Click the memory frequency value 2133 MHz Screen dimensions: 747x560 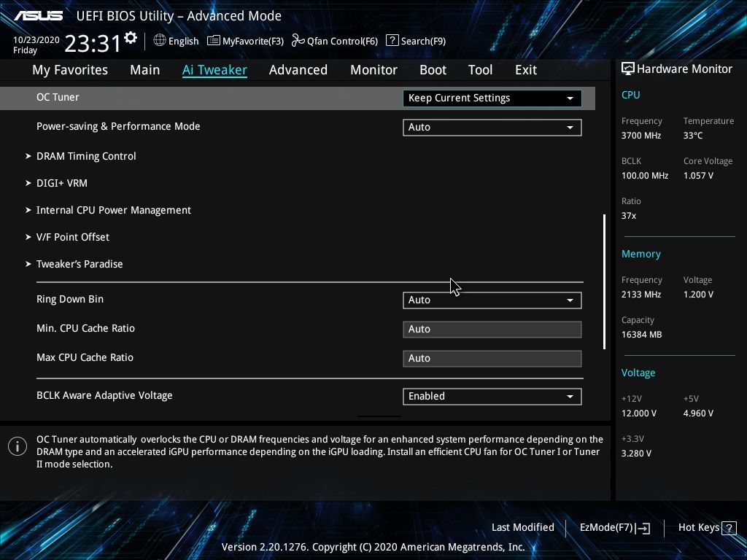tap(640, 295)
